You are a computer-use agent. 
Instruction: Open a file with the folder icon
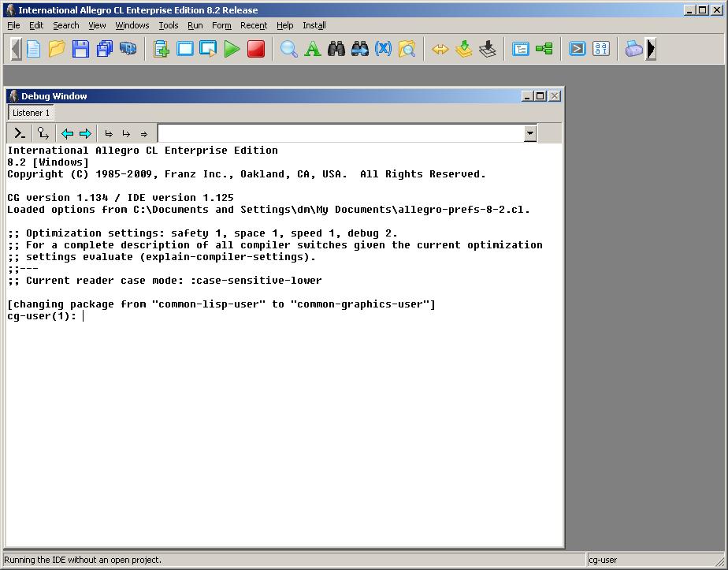57,49
